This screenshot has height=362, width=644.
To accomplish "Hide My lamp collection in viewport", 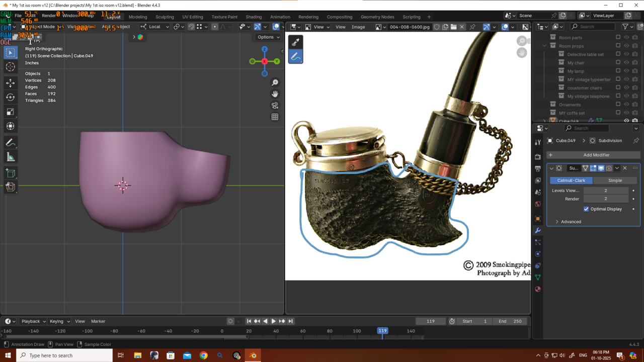I will (x=626, y=71).
